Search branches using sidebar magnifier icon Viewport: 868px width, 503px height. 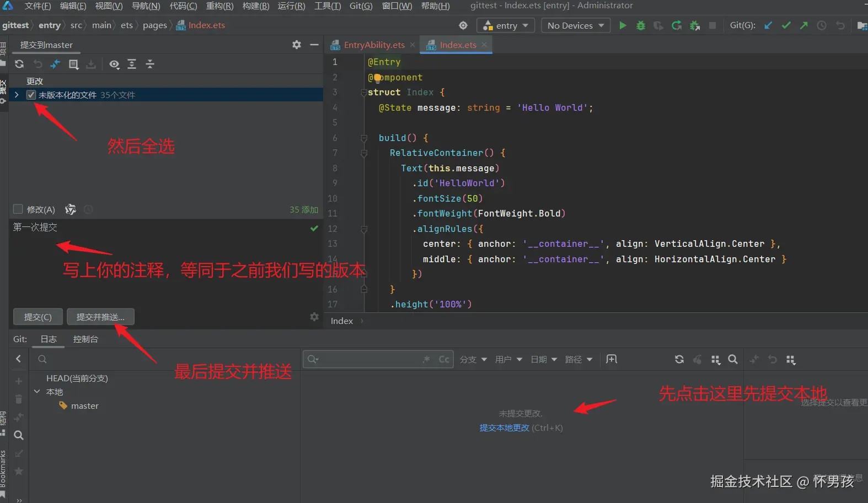pyautogui.click(x=19, y=435)
